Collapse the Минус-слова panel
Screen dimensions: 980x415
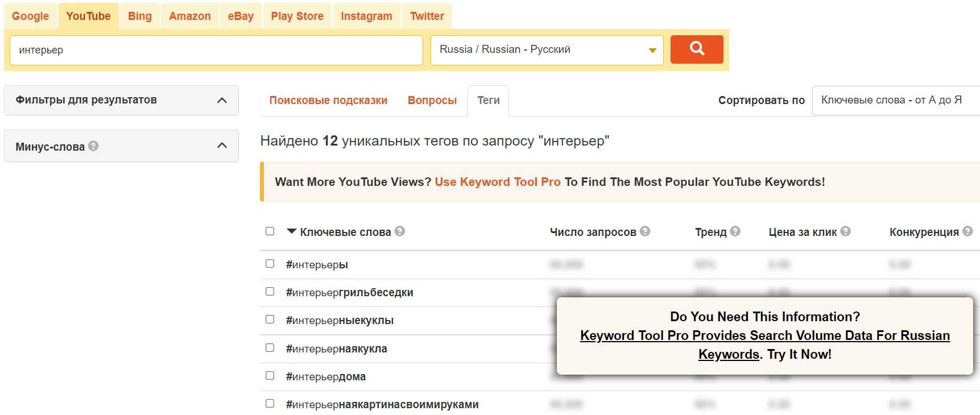222,146
